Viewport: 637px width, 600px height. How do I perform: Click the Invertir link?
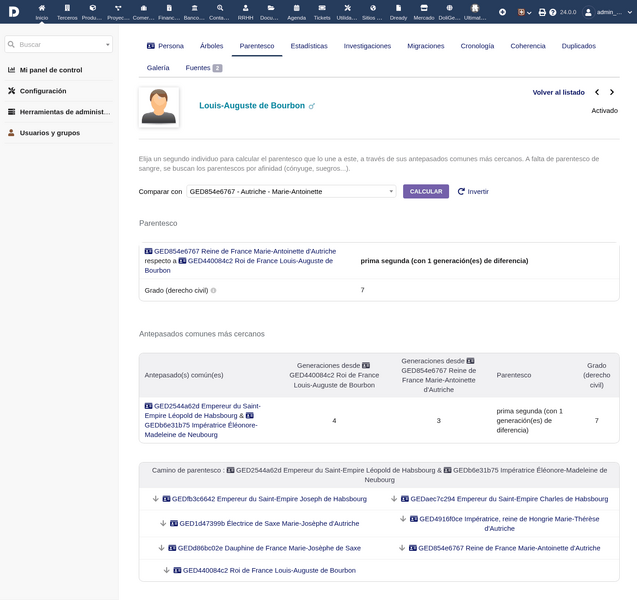point(473,191)
